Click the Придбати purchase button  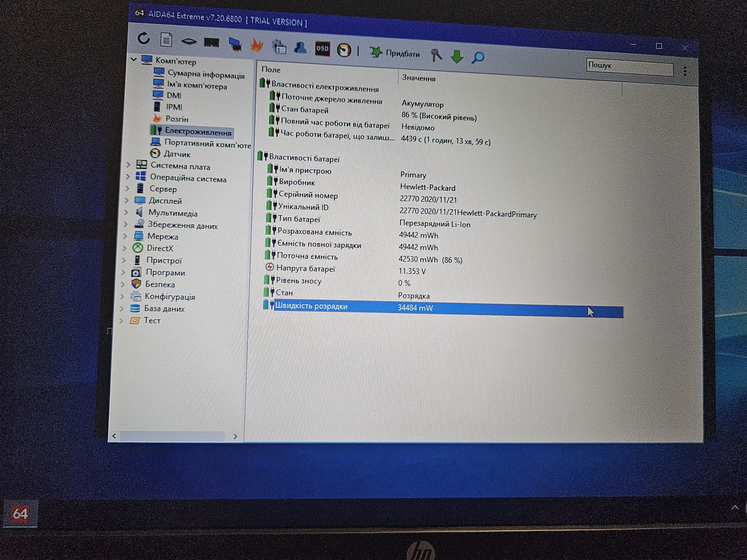pos(395,53)
